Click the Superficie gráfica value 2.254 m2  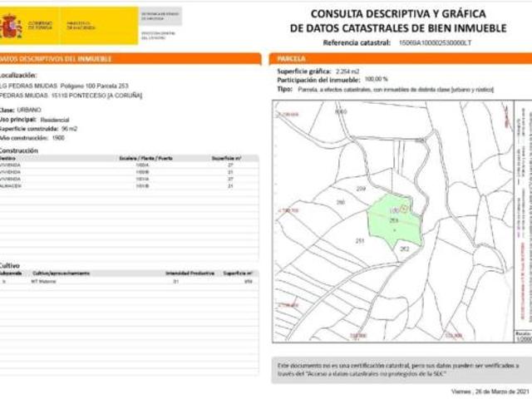tap(347, 71)
